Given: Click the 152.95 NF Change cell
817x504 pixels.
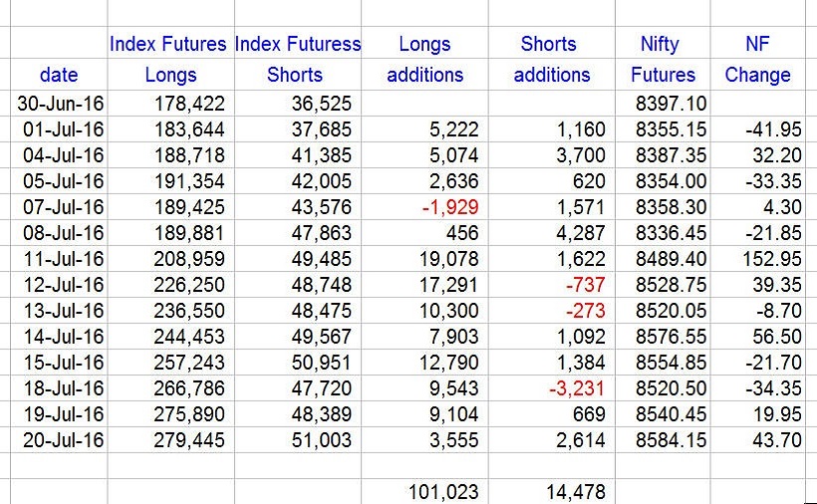Looking at the screenshot, I should (x=757, y=259).
